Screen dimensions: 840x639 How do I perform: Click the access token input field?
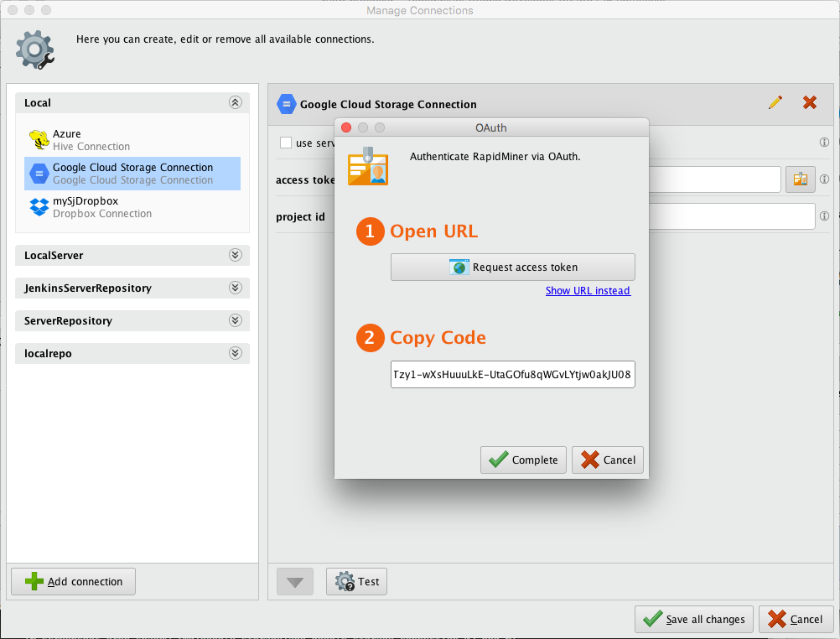(x=714, y=179)
